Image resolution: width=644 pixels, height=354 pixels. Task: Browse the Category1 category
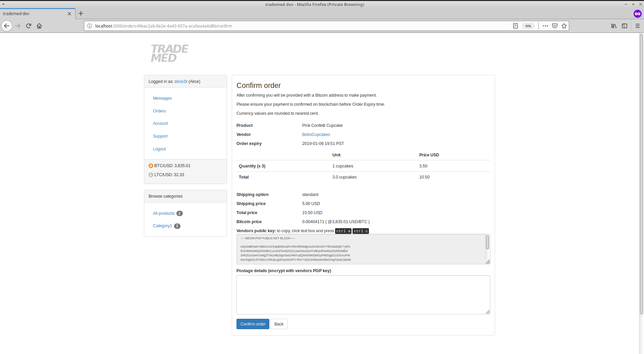tap(162, 226)
